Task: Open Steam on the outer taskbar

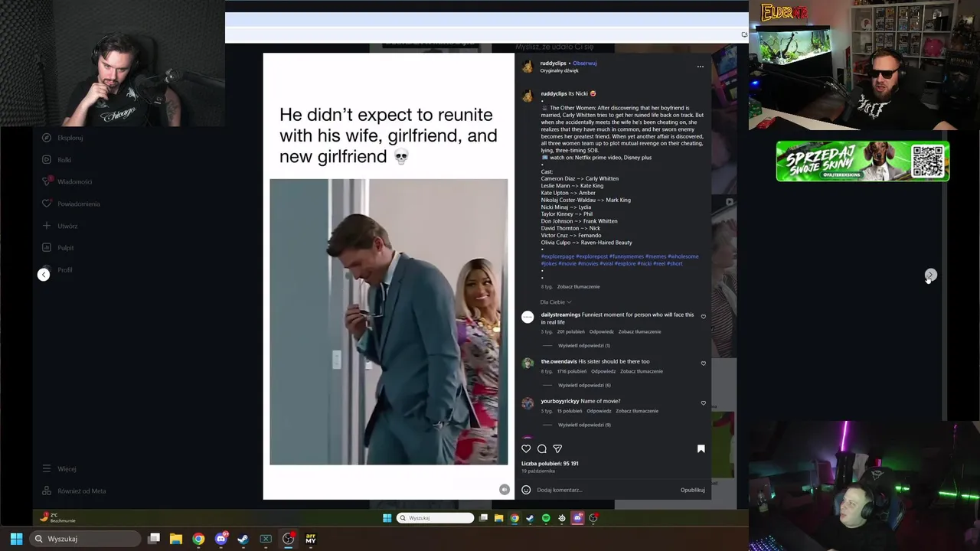Action: [x=243, y=539]
